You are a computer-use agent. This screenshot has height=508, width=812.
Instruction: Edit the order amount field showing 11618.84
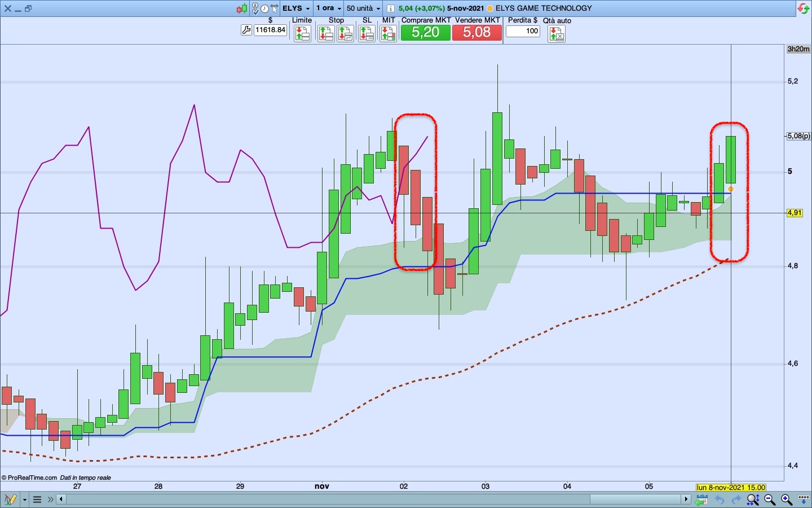271,30
